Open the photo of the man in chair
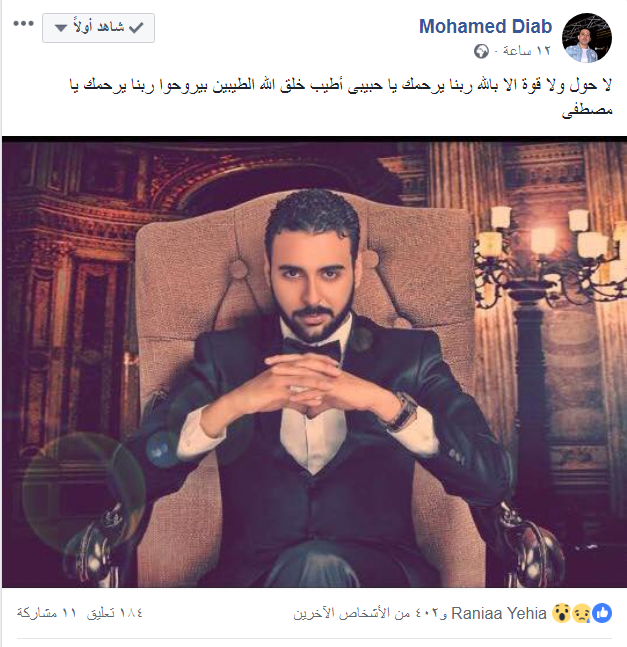 tap(314, 362)
